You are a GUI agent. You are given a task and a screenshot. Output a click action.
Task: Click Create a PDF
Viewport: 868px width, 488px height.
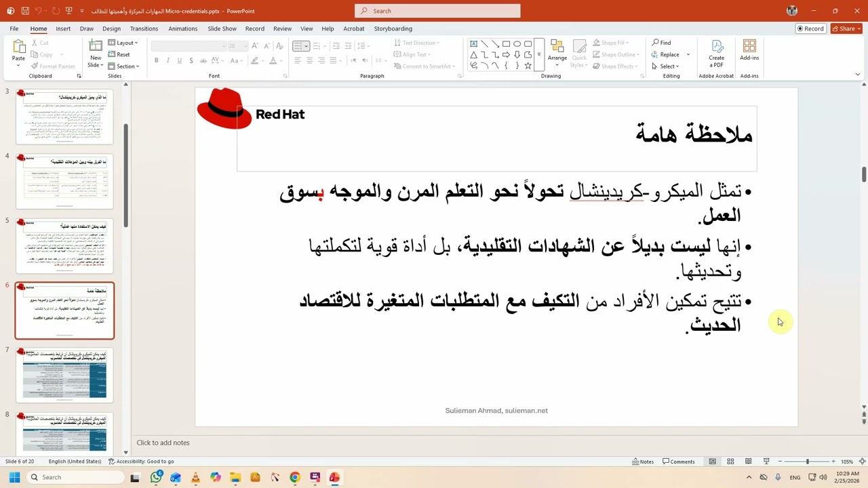pos(716,53)
